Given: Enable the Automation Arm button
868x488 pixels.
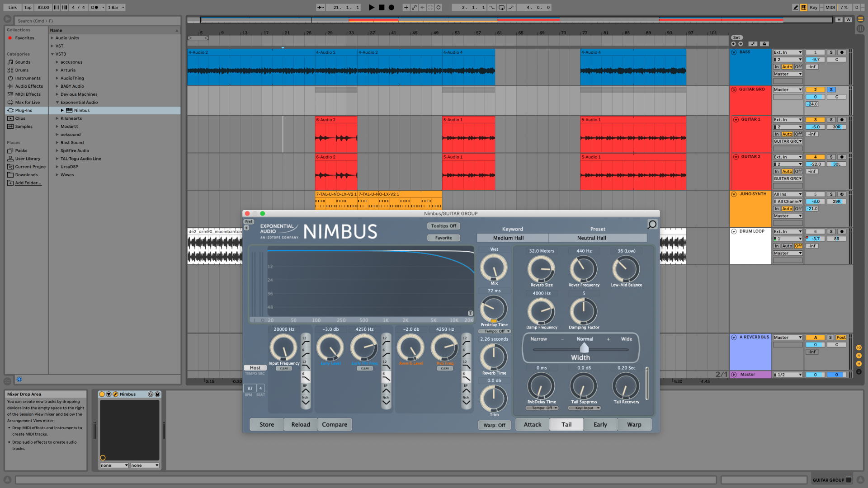Looking at the screenshot, I should (414, 7).
